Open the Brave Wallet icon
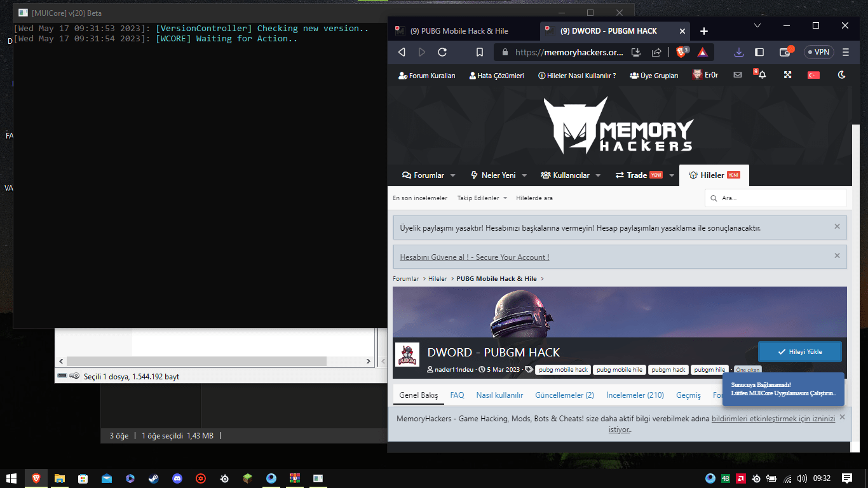Viewport: 868px width, 488px height. [787, 51]
